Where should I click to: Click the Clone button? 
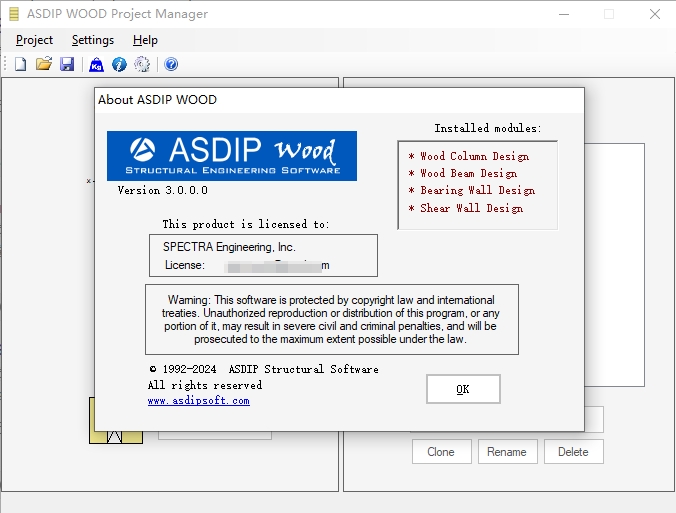click(x=441, y=452)
